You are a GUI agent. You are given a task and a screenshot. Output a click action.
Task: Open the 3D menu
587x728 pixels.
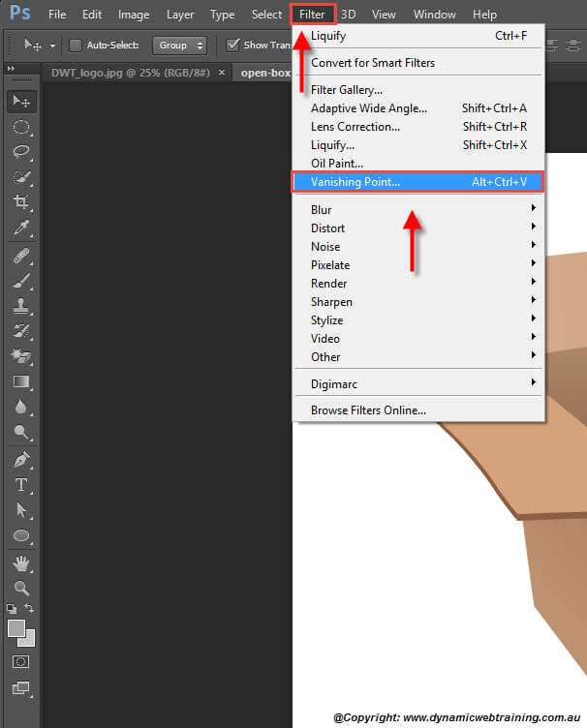349,15
